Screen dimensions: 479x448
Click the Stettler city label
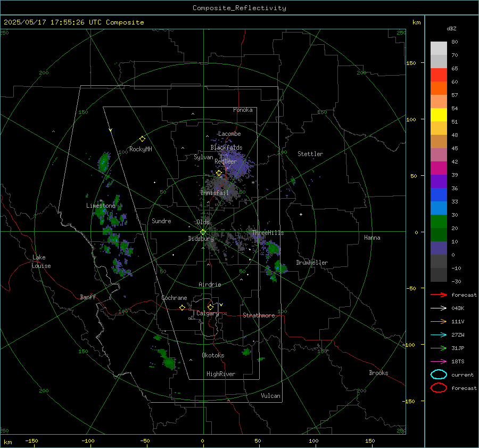(x=310, y=154)
